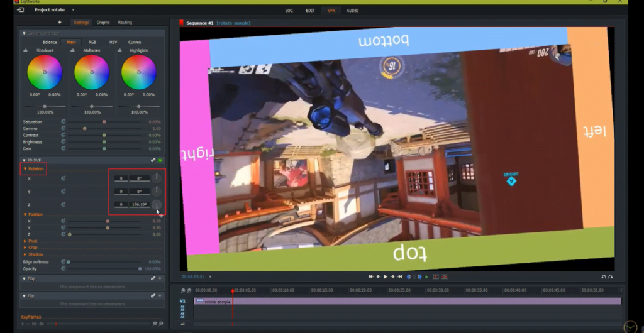The width and height of the screenshot is (644, 333).
Task: Expand the Crop section
Action: point(25,248)
